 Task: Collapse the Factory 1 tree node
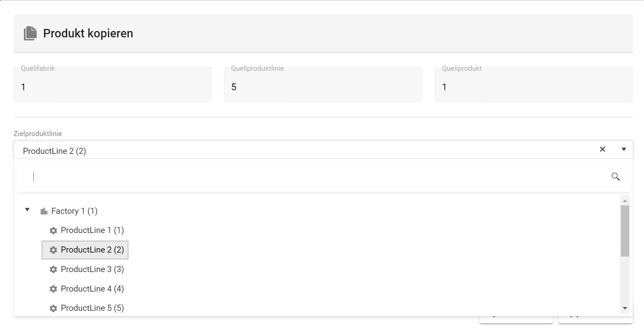[x=27, y=210]
